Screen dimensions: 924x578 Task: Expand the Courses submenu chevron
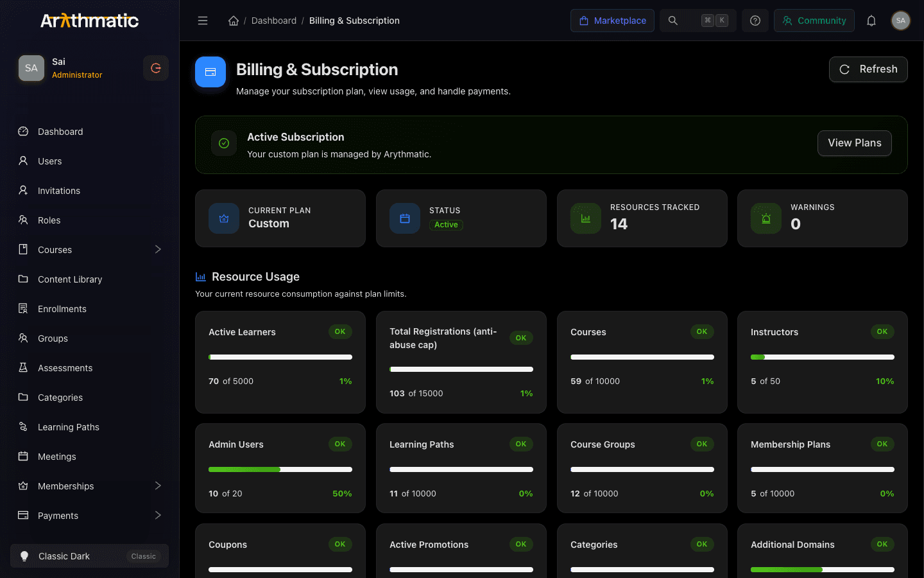tap(158, 249)
